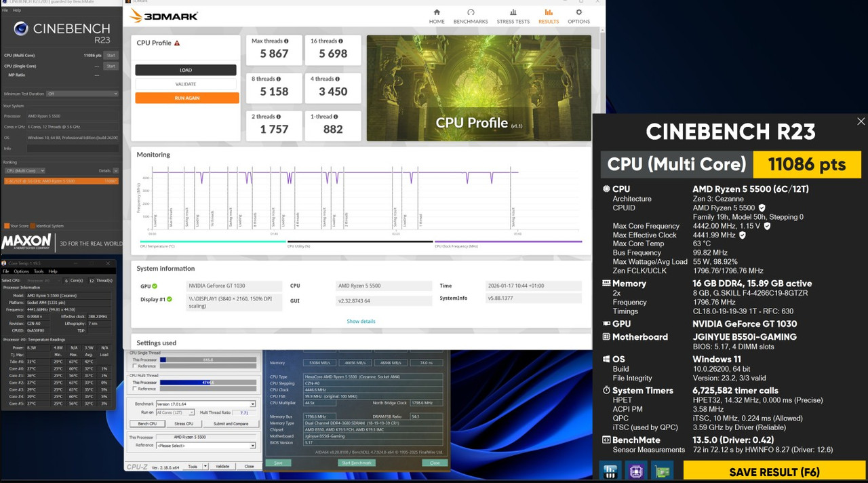868x483 pixels.
Task: Tick Reference checkbox under CPU Single Thread
Action: coord(135,366)
